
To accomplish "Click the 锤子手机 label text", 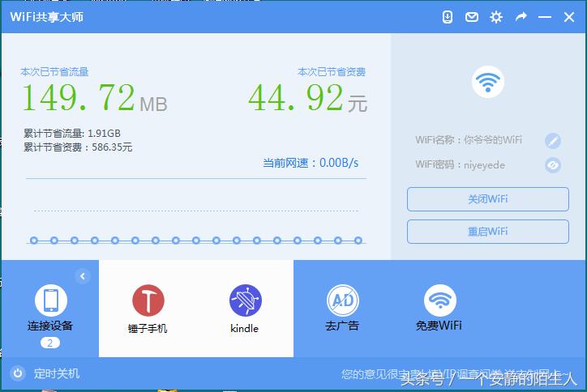I will click(x=148, y=328).
